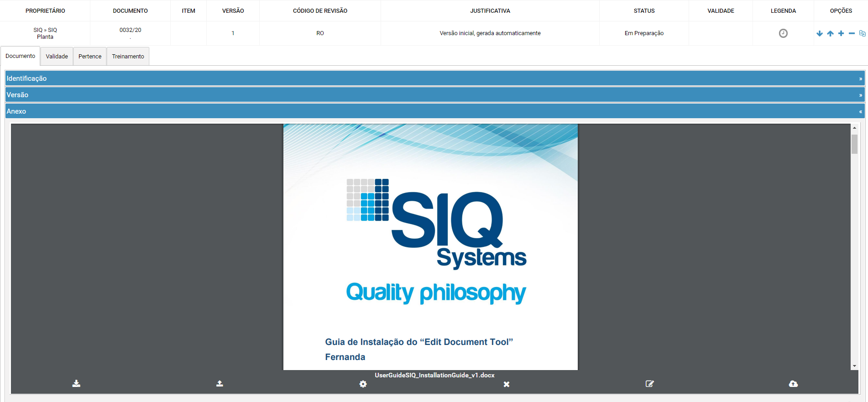Click the owner cell "SIQ » SIQ Planta"

(x=45, y=33)
